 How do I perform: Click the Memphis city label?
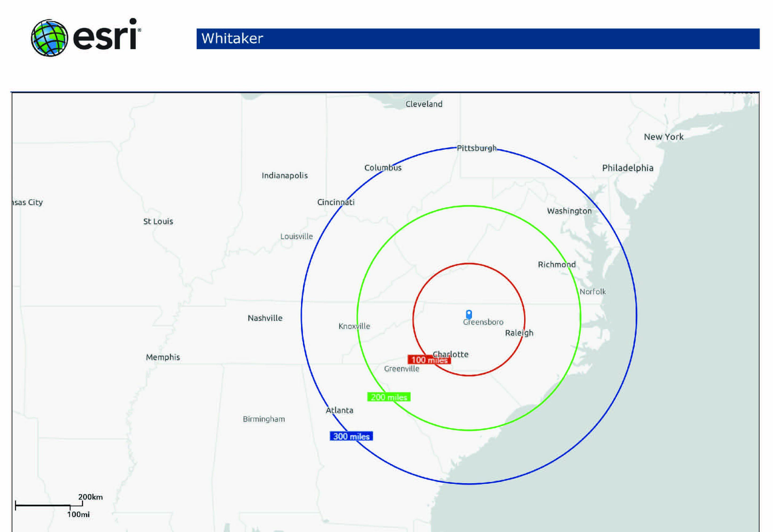[163, 357]
